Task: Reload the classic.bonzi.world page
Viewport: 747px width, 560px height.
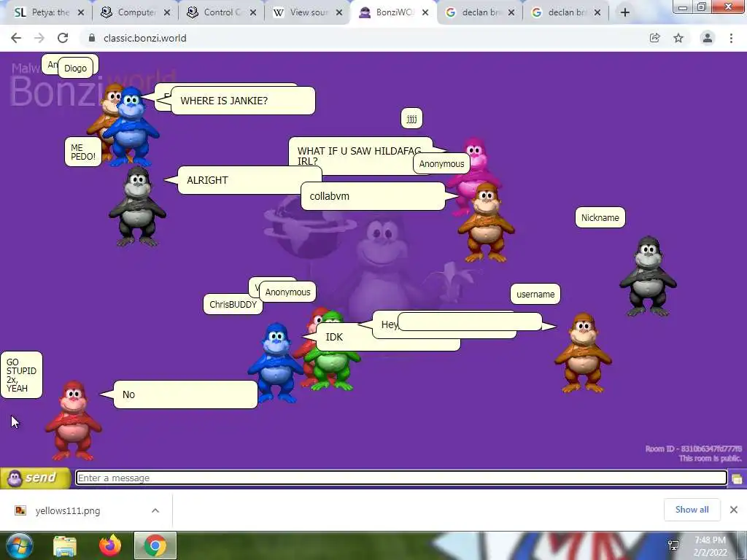Action: point(63,38)
